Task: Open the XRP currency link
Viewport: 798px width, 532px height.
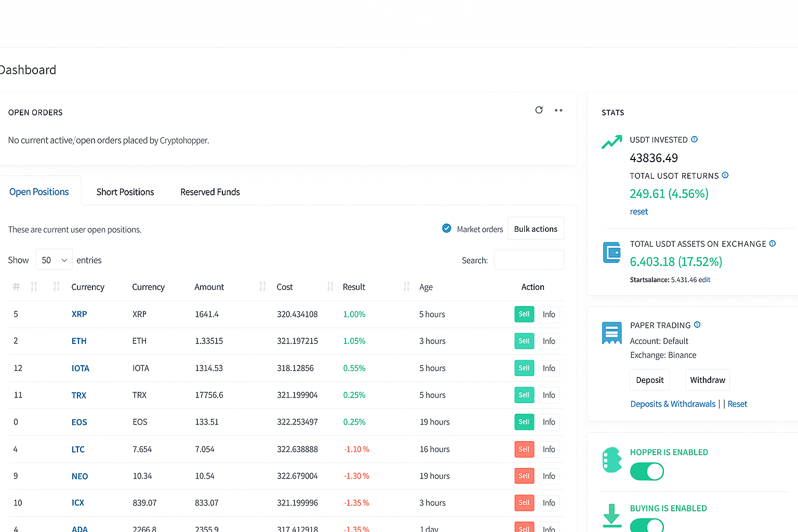Action: point(79,314)
